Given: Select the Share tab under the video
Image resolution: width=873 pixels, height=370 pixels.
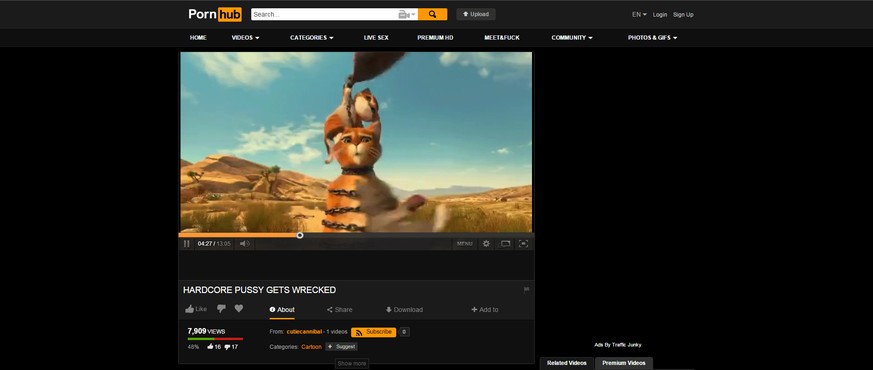Looking at the screenshot, I should [x=340, y=310].
